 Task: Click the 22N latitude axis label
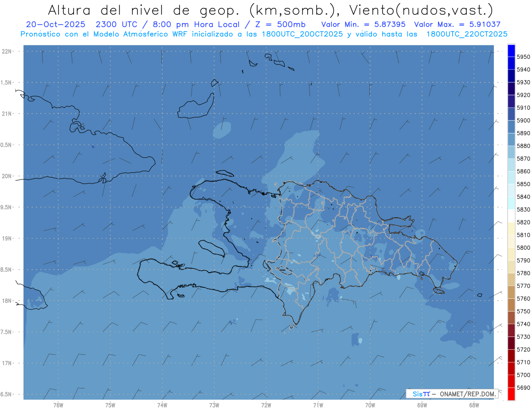(8, 51)
